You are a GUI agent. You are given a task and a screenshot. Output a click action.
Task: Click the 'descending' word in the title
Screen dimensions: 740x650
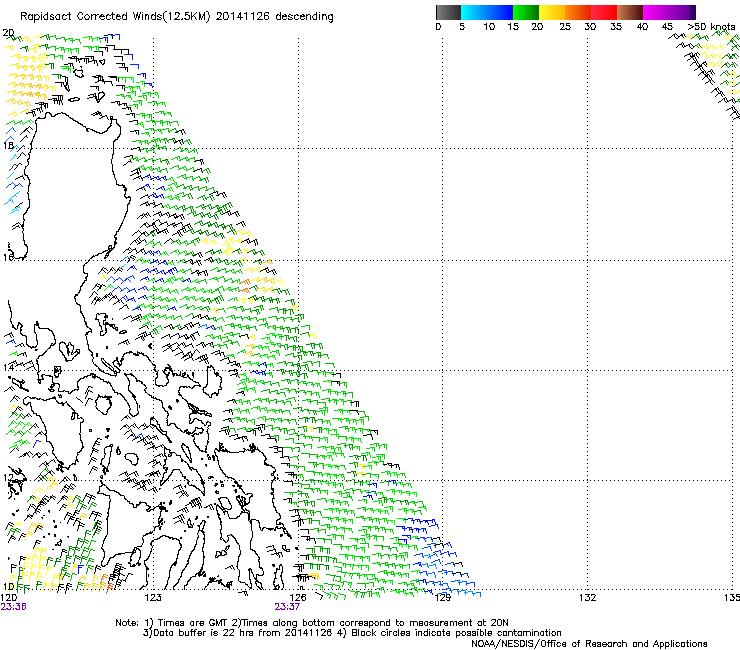point(304,17)
